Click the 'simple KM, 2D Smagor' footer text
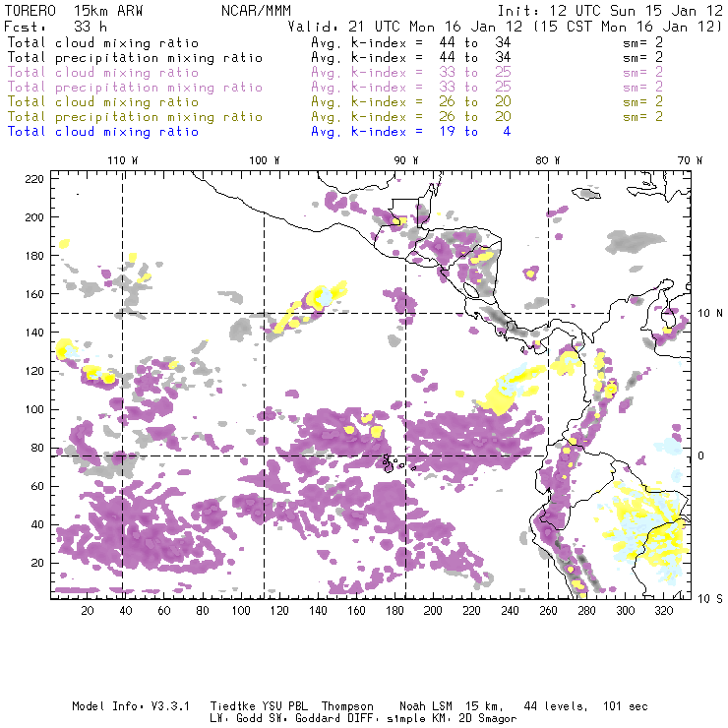This screenshot has width=728, height=728. [x=452, y=719]
